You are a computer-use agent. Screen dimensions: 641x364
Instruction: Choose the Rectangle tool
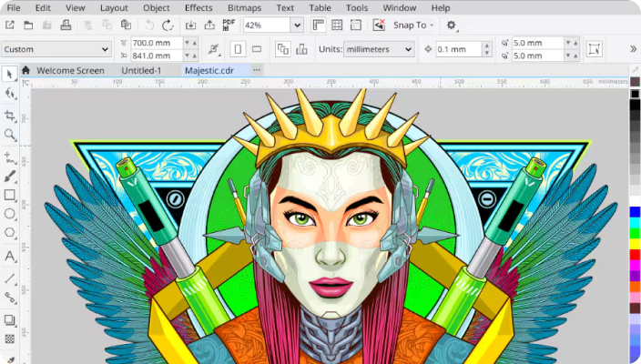[x=10, y=195]
